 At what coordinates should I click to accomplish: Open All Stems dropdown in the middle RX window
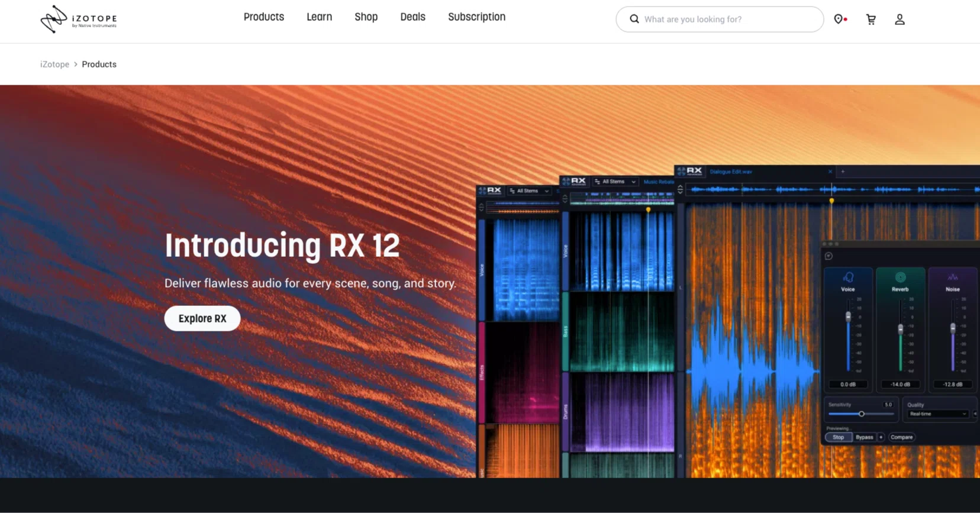615,182
